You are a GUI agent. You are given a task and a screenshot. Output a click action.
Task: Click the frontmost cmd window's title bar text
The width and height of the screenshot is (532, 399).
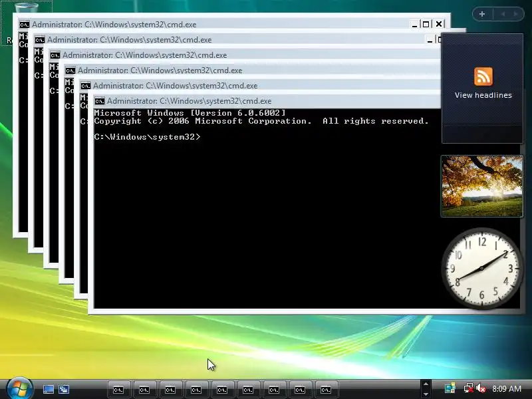(189, 101)
